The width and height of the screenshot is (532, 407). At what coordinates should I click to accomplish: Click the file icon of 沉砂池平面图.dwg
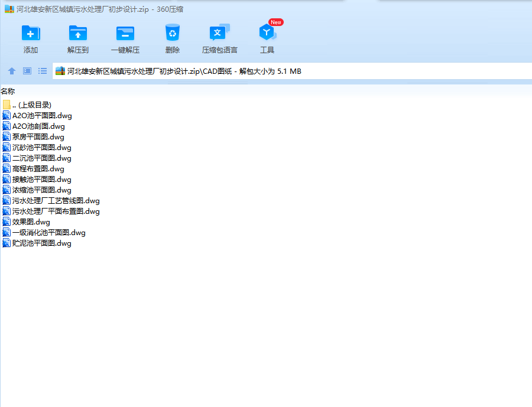[x=7, y=147]
